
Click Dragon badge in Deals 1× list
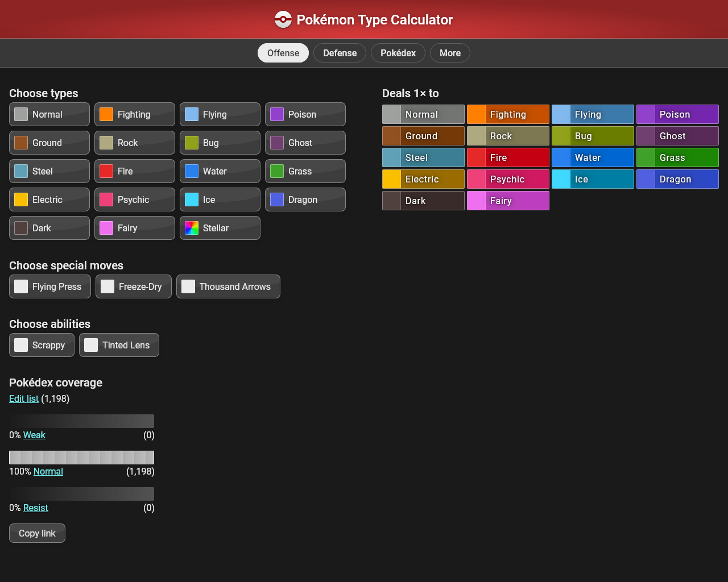(x=677, y=179)
